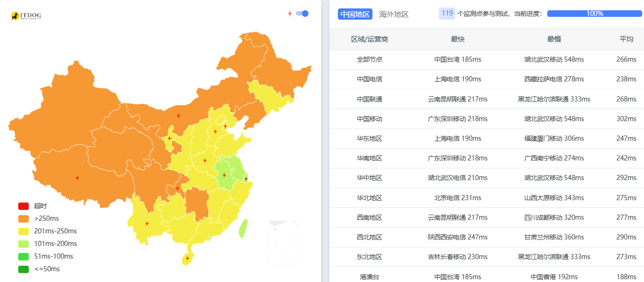644x282 pixels.
Task: Click the green 51ms-100ms legend swatch
Action: click(x=23, y=256)
